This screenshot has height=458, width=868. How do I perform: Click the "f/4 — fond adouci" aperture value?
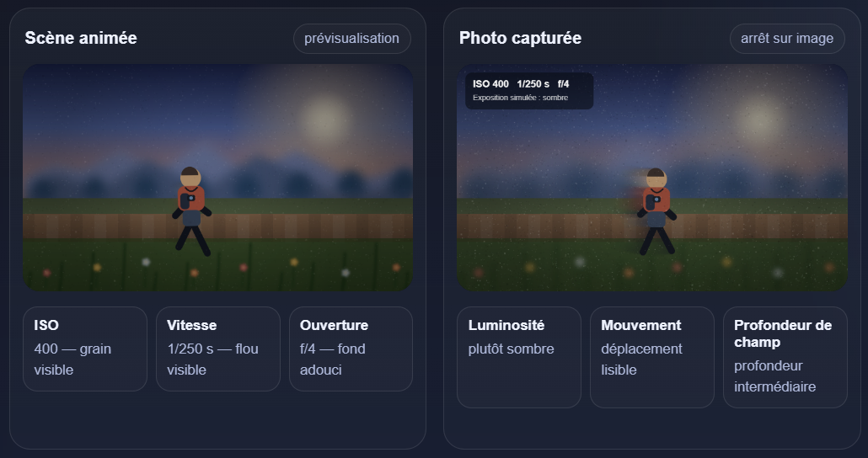(332, 359)
